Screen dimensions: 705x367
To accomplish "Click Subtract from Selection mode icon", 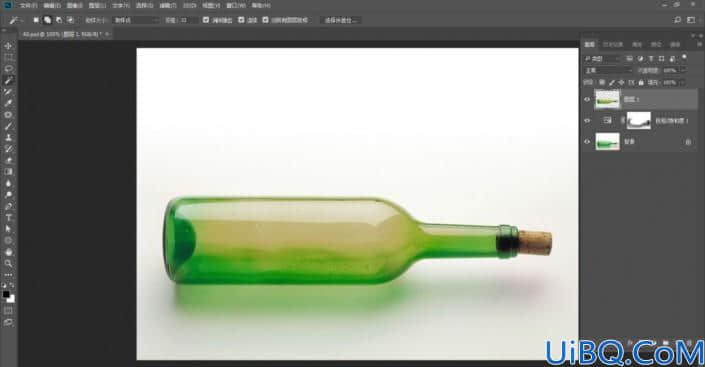I will [x=59, y=20].
